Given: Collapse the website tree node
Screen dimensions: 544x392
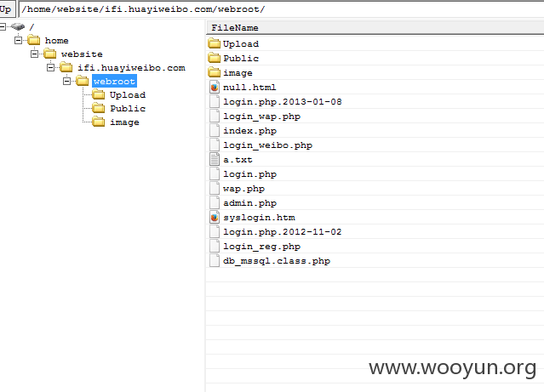Looking at the screenshot, I should (34, 54).
